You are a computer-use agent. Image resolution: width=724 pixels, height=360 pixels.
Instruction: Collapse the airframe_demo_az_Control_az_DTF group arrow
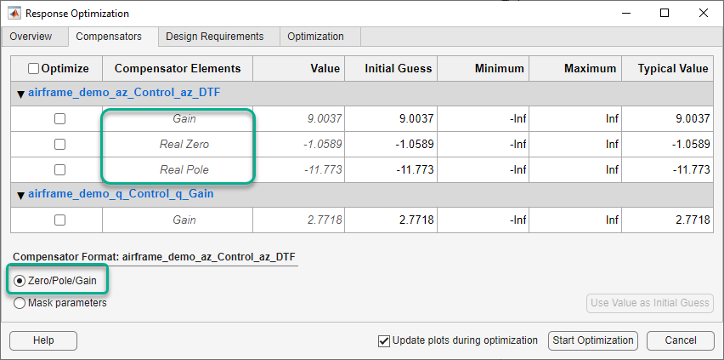tap(21, 94)
